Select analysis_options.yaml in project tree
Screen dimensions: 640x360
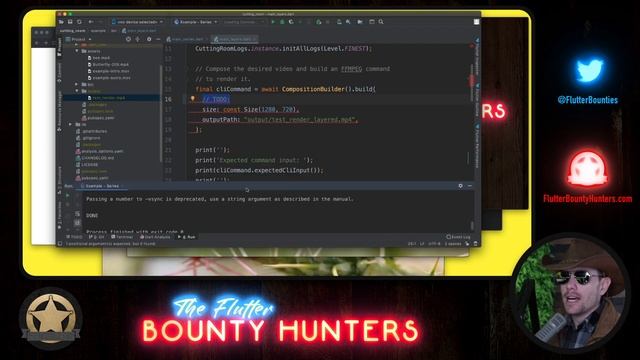pyautogui.click(x=100, y=151)
